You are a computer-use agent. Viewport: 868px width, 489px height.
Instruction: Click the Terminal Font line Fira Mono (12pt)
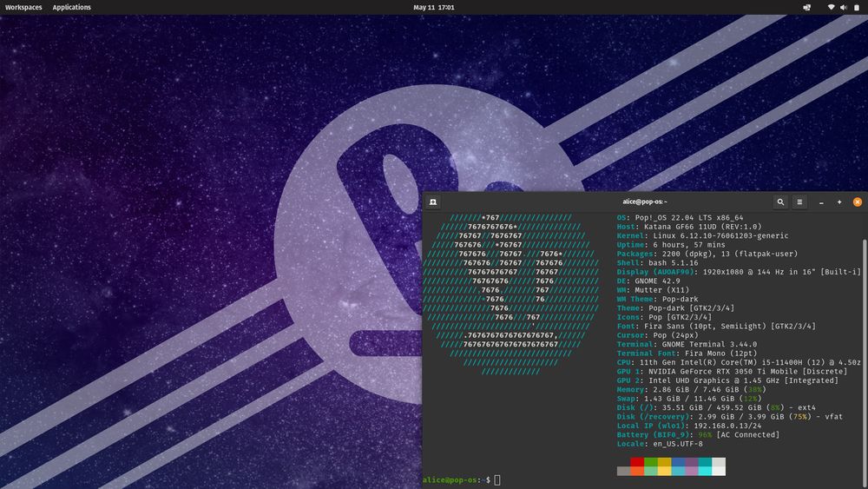click(687, 354)
